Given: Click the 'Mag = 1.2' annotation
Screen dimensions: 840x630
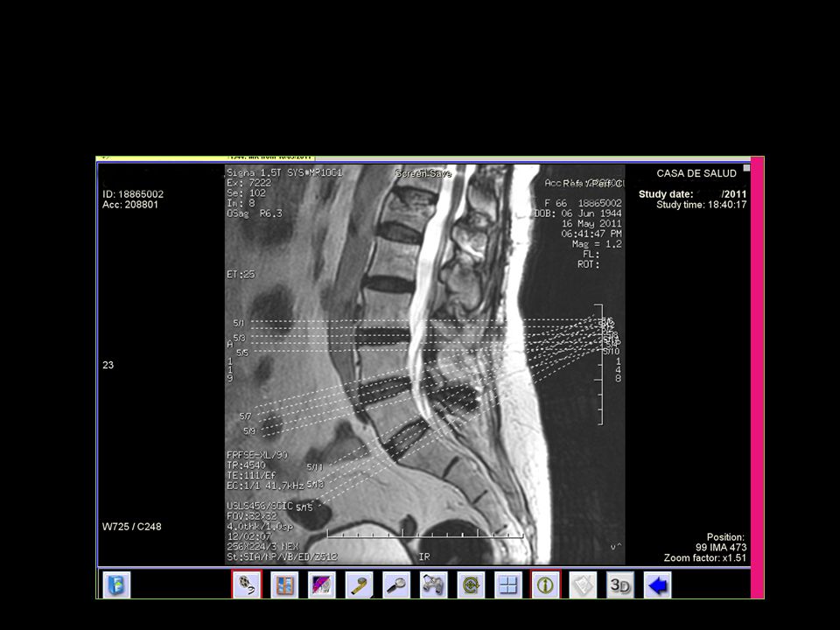Looking at the screenshot, I should click(597, 244).
